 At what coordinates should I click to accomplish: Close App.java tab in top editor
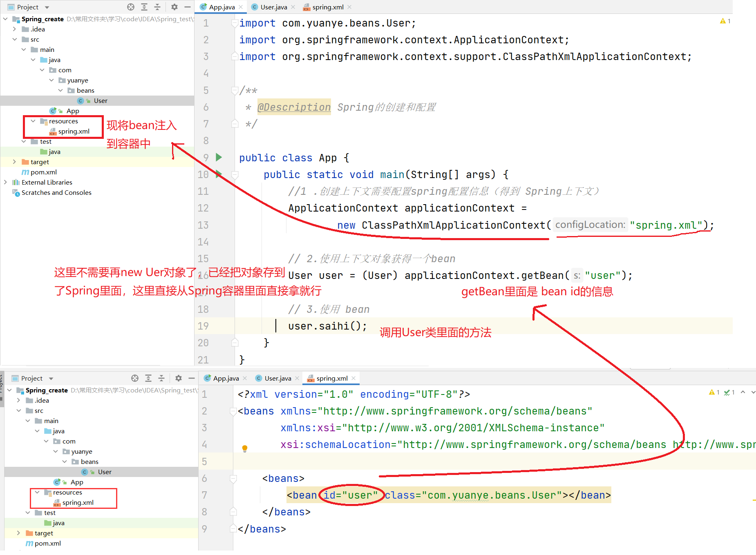point(241,7)
